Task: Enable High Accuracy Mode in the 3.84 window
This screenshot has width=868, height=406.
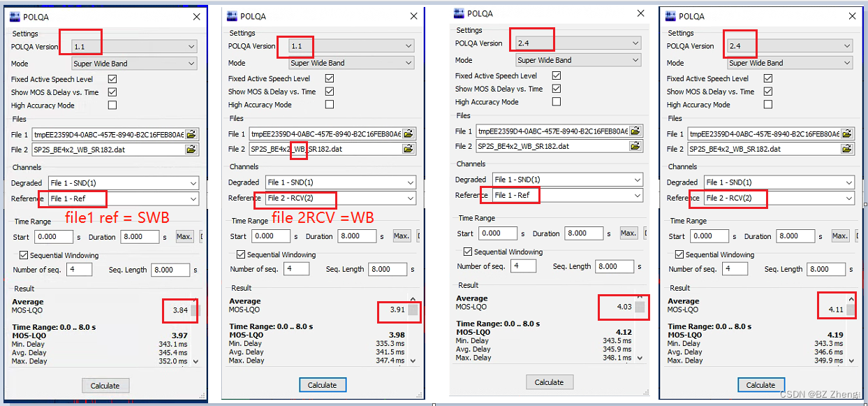Action: click(112, 105)
